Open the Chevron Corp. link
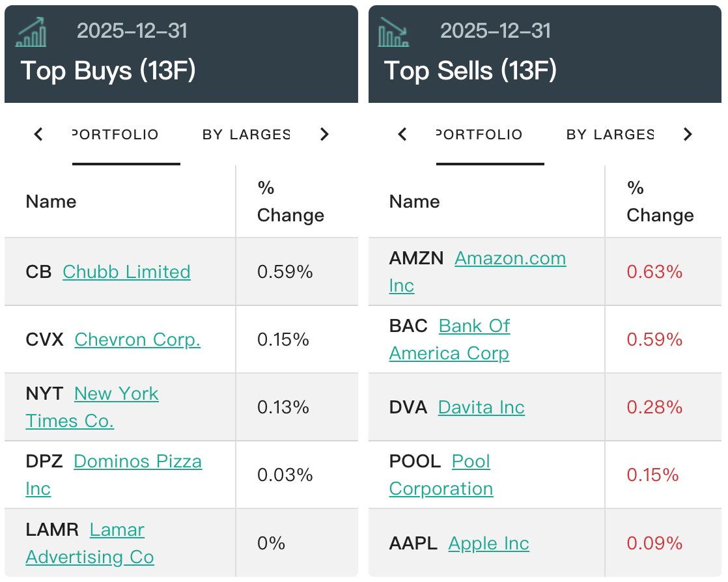Image resolution: width=728 pixels, height=582 pixels. (137, 339)
